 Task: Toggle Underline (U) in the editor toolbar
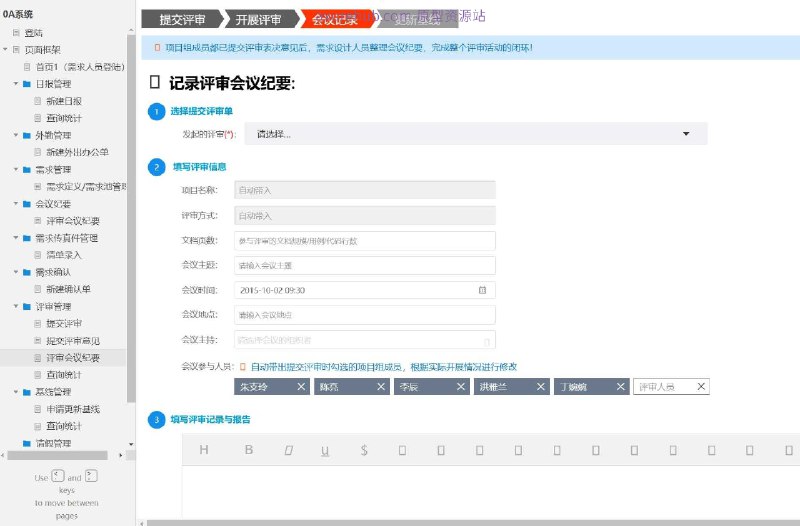(x=325, y=450)
